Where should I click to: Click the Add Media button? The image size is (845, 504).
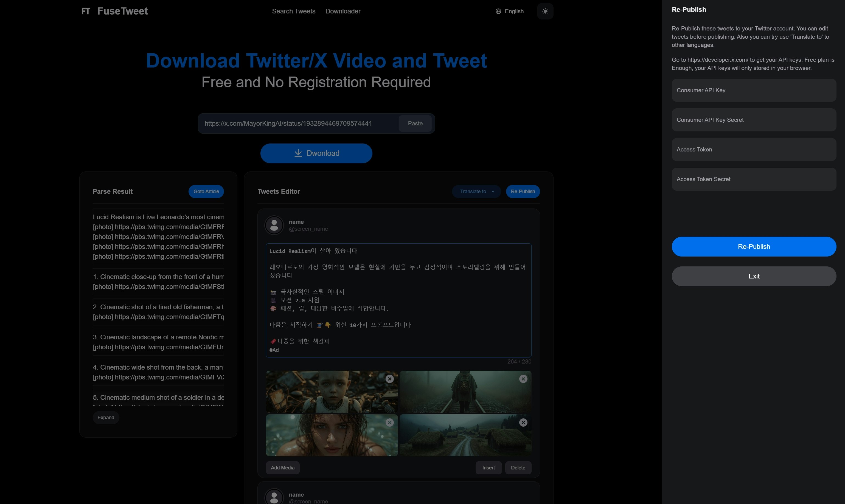tap(283, 468)
